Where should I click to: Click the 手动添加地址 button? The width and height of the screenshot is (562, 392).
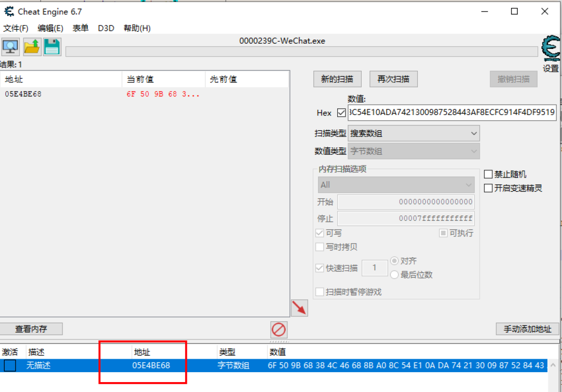click(528, 329)
